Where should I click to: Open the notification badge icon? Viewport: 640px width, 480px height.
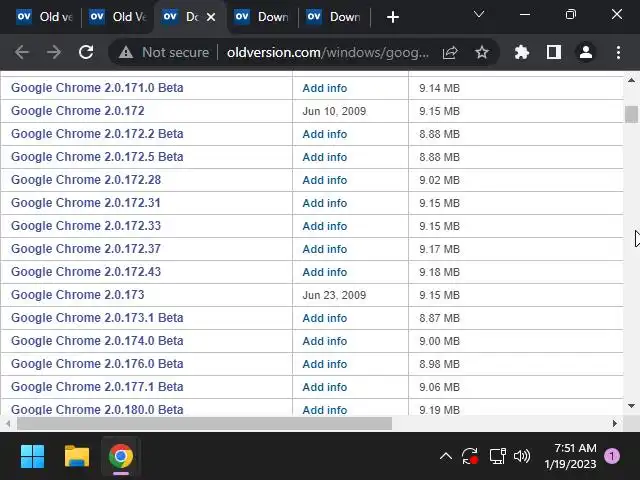[611, 456]
